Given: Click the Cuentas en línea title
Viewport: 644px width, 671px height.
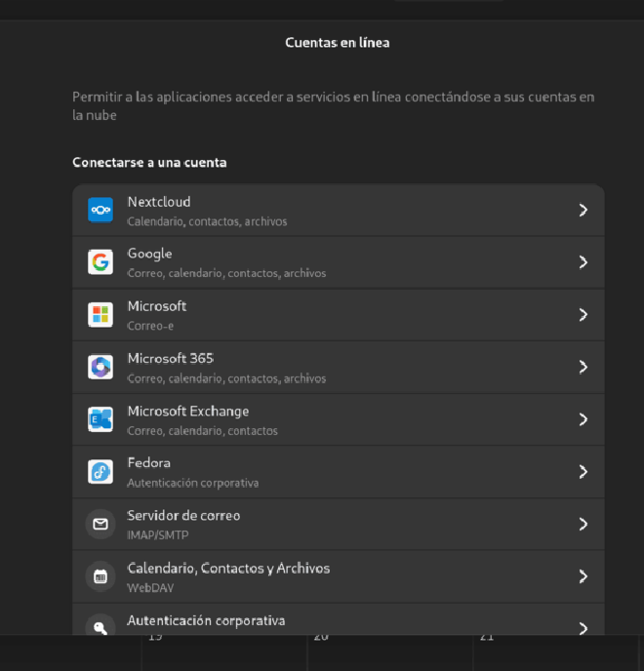Looking at the screenshot, I should (x=338, y=42).
